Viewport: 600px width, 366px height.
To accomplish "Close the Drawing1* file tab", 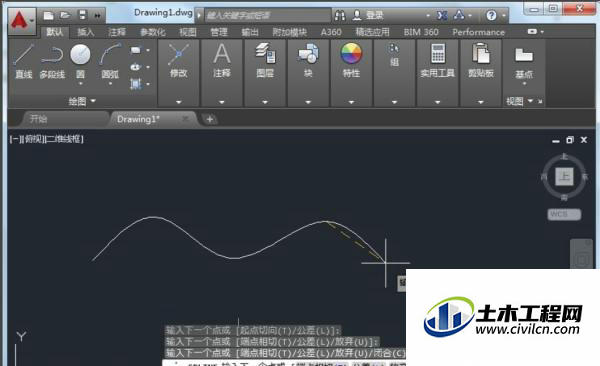I will pos(186,119).
